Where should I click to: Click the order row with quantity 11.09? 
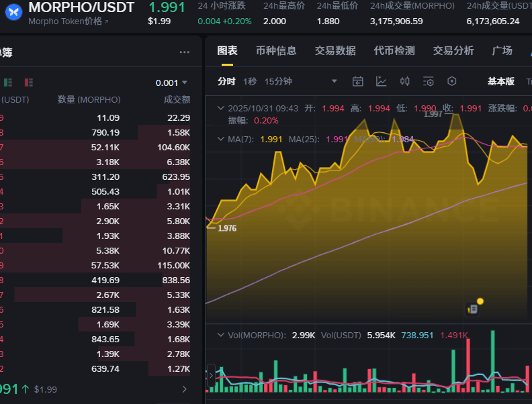[95, 117]
